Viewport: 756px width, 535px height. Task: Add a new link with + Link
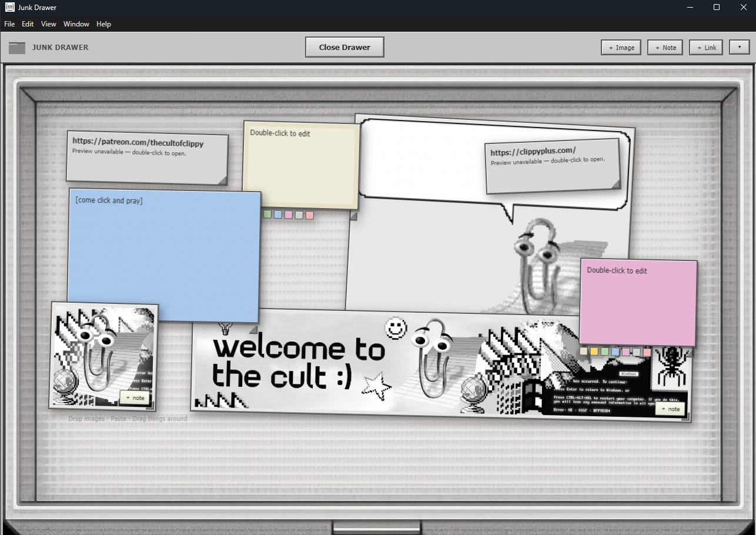[x=706, y=48]
